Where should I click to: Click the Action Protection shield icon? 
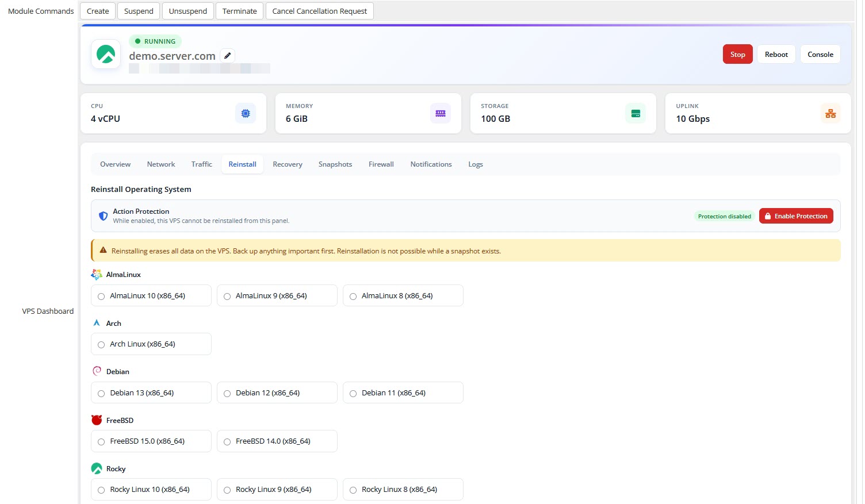point(104,216)
